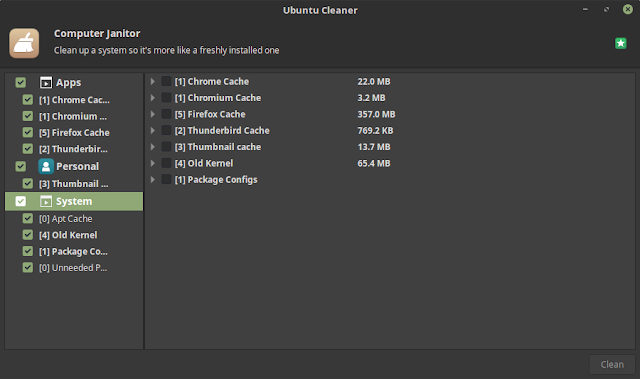Image resolution: width=640 pixels, height=379 pixels.
Task: Close the Ubuntu Cleaner window
Action: [628, 9]
